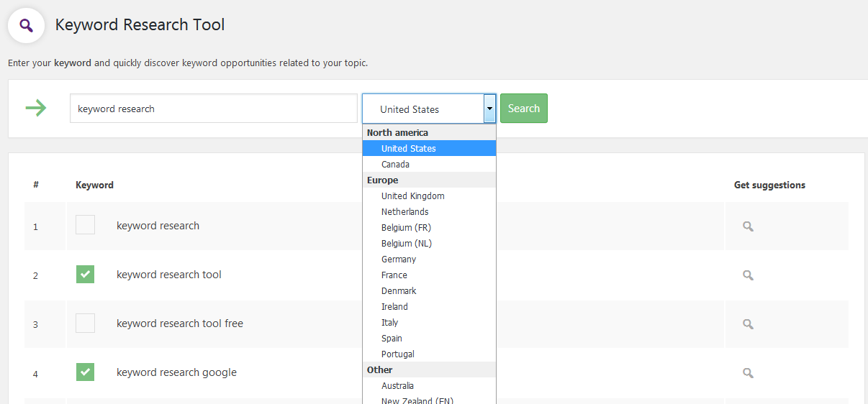Choose Spain from the country list

[x=392, y=339]
